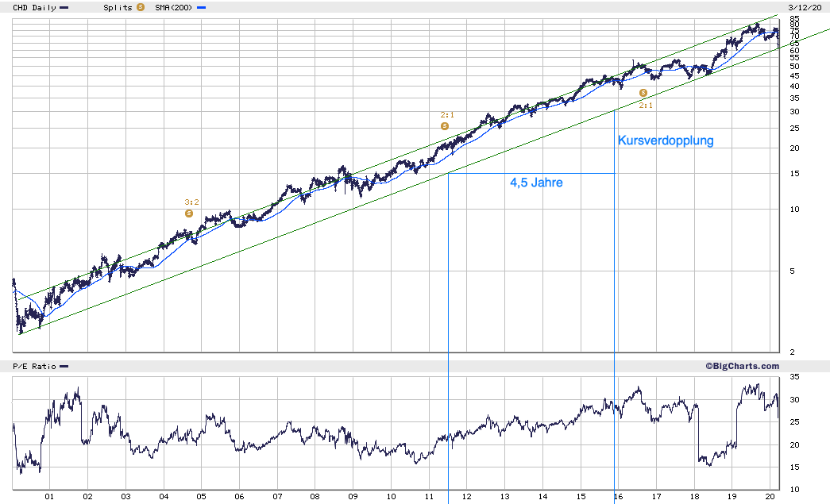
Task: Click year 11 on the time axis
Action: coord(429,497)
